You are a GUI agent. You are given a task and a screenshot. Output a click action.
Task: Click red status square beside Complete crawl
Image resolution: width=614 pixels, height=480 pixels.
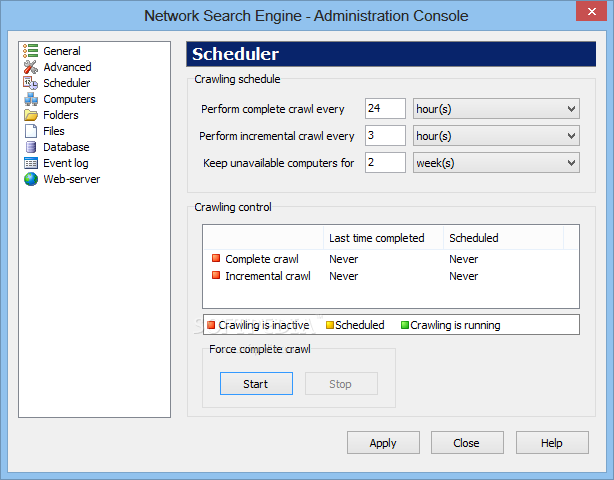216,258
